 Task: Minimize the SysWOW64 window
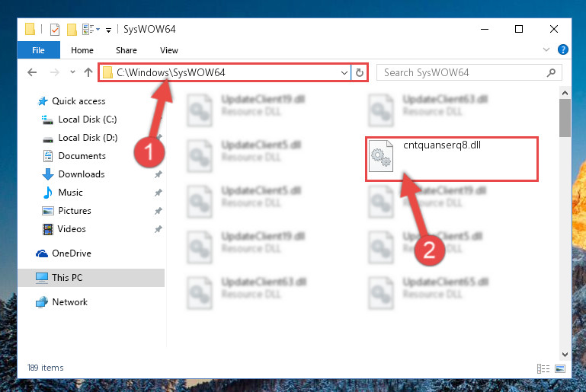coord(485,29)
